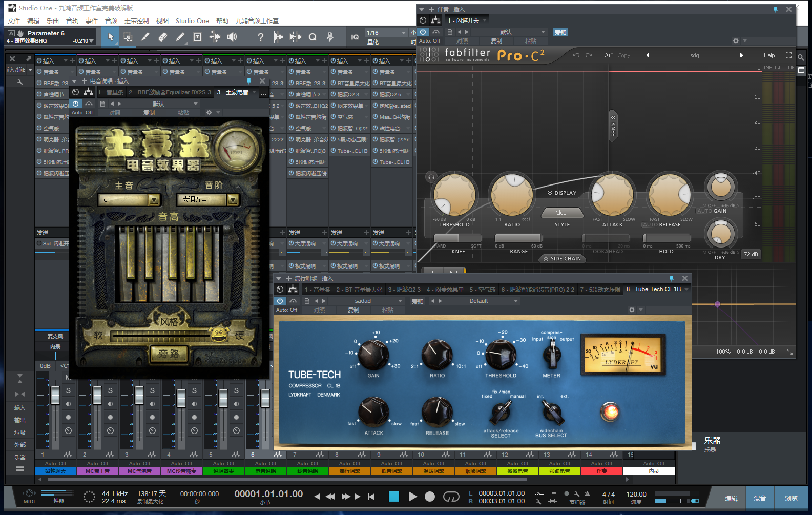This screenshot has width=812, height=515.
Task: Activate the Listen speaker tool
Action: [232, 37]
